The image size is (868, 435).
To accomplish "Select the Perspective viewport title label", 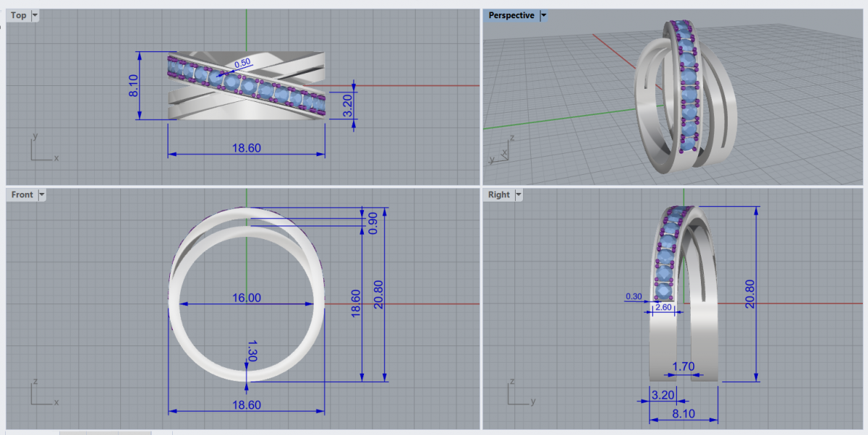I will pyautogui.click(x=511, y=15).
